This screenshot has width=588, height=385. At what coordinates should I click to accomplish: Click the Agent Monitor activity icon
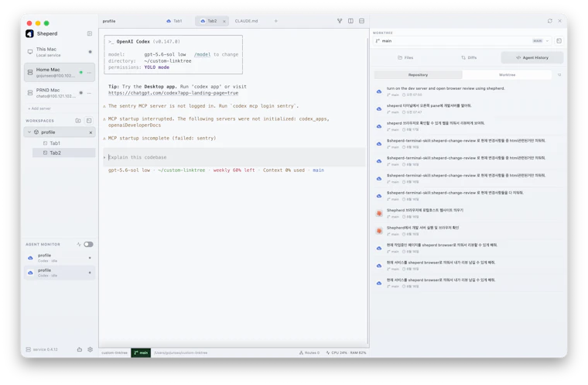click(79, 245)
